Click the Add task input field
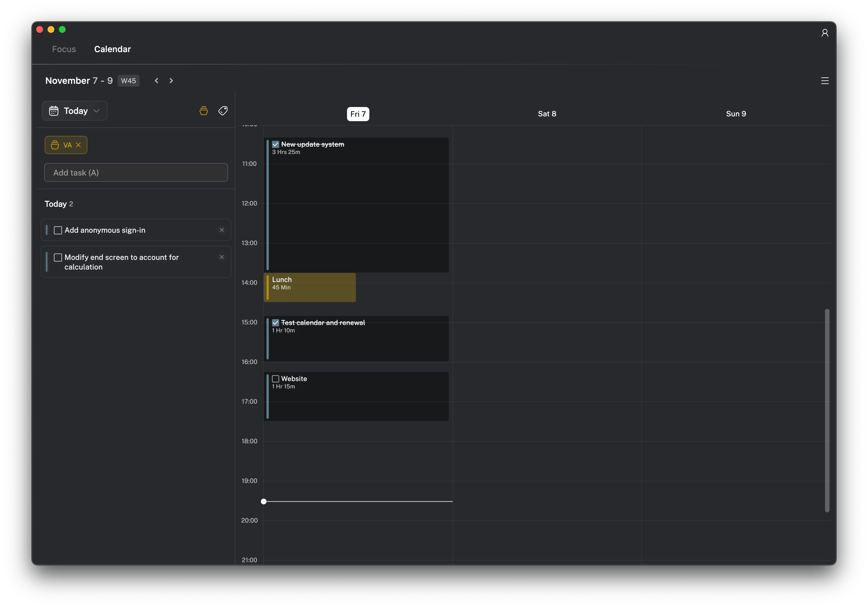Screen dimensions: 868x607 click(x=136, y=172)
